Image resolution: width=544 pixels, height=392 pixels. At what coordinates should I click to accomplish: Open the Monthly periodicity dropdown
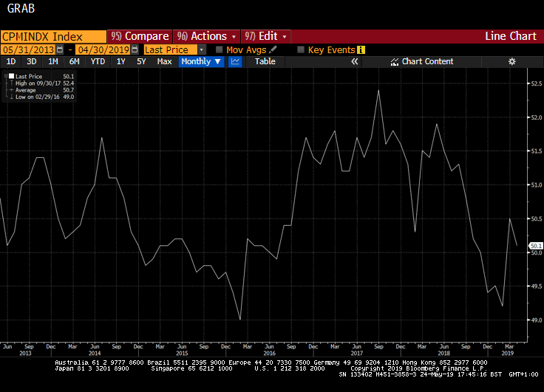[x=201, y=62]
